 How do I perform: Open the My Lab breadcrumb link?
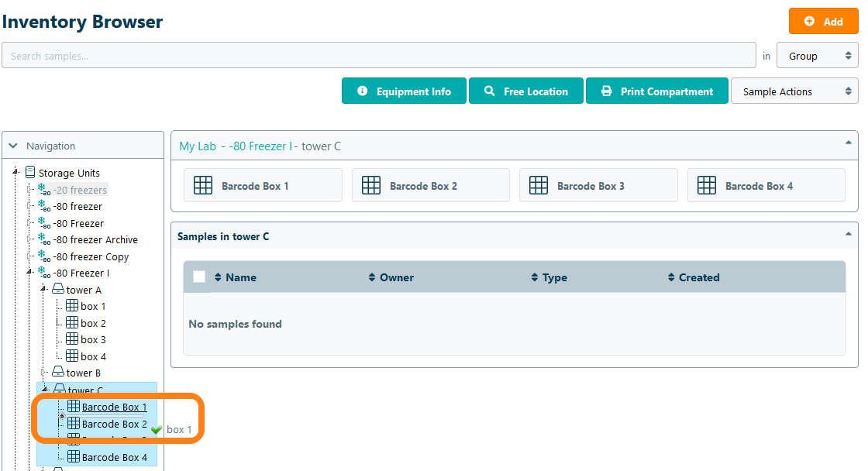pyautogui.click(x=198, y=146)
